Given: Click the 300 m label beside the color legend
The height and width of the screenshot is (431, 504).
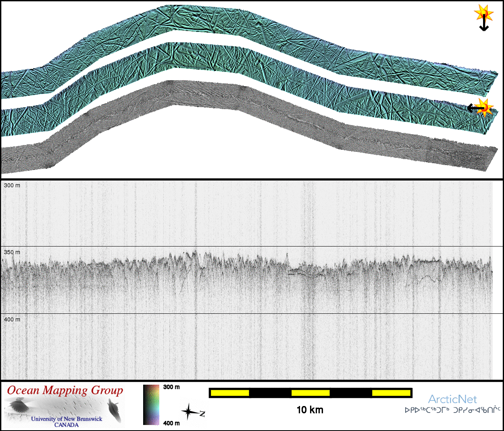Looking at the screenshot, I should click(x=171, y=387).
